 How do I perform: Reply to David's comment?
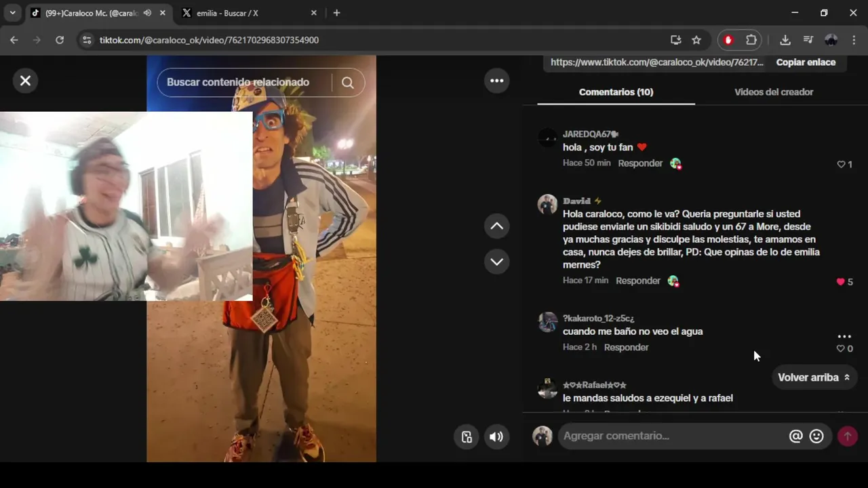pyautogui.click(x=638, y=281)
